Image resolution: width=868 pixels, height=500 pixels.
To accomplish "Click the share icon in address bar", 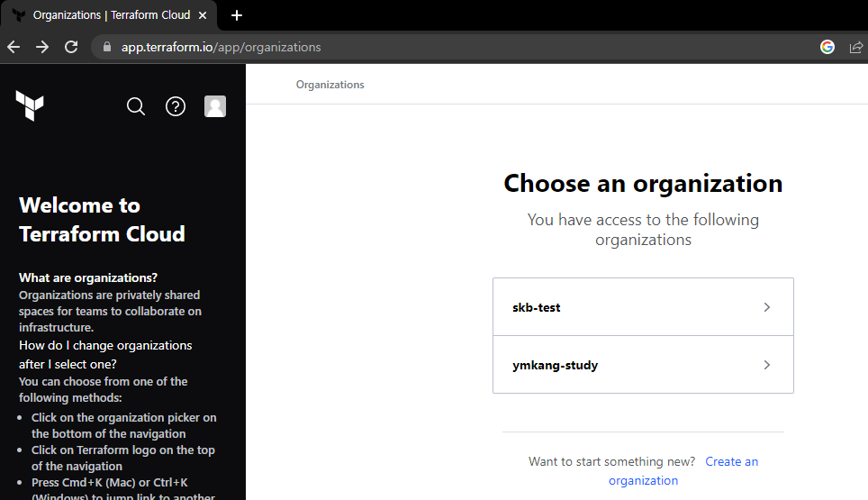I will (x=855, y=47).
